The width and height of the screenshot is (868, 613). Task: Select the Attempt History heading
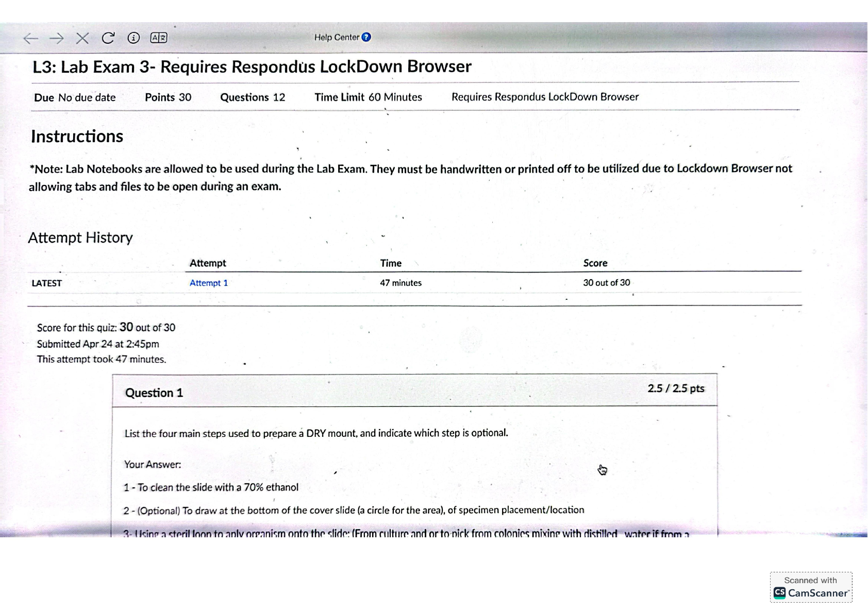pyautogui.click(x=80, y=237)
